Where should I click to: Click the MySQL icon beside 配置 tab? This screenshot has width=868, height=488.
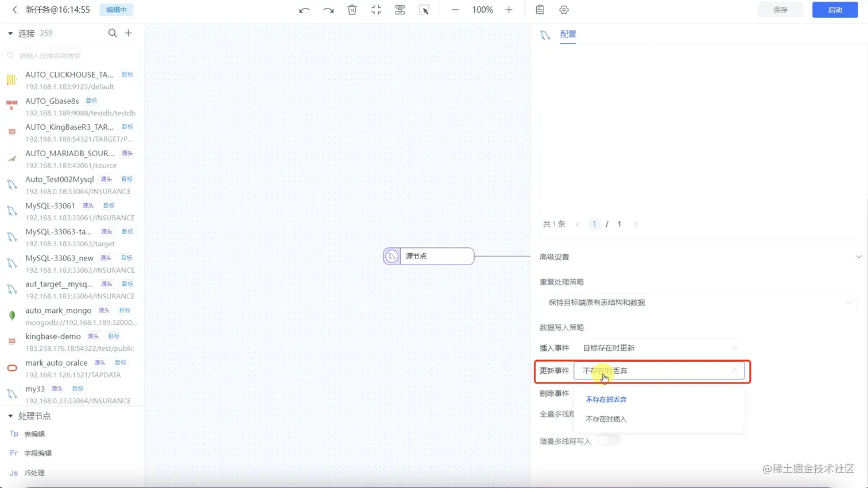click(x=545, y=35)
